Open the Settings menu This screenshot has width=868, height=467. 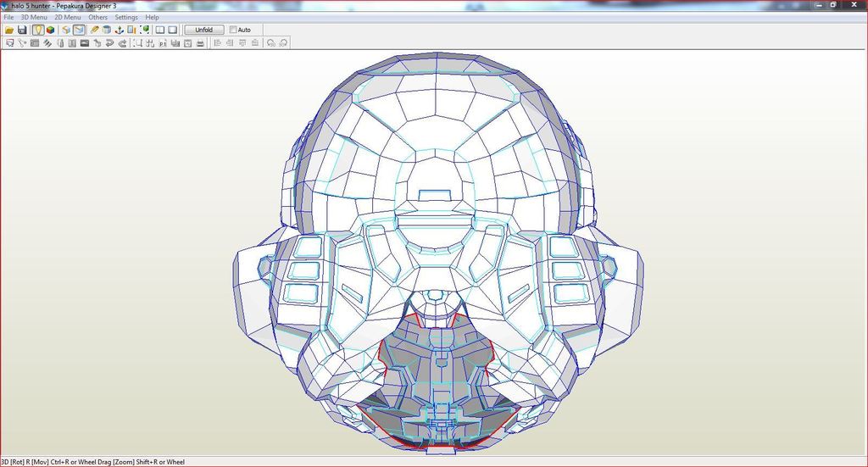pyautogui.click(x=126, y=17)
